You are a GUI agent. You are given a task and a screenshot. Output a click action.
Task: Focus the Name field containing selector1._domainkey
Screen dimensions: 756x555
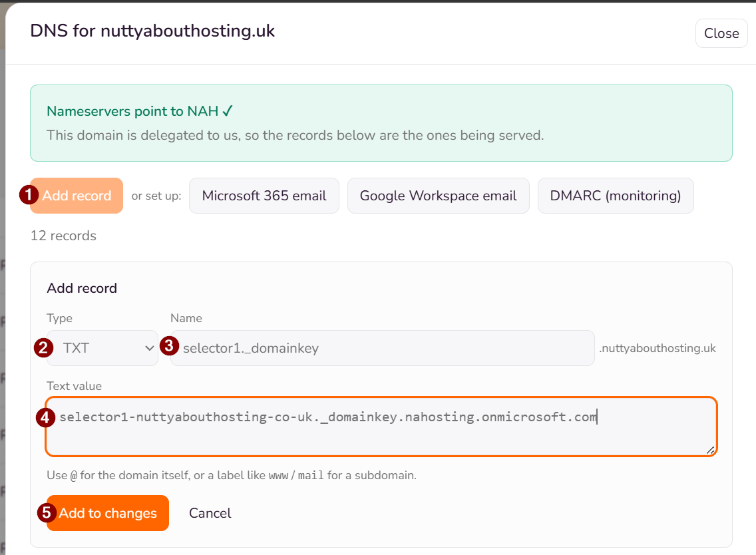[383, 348]
